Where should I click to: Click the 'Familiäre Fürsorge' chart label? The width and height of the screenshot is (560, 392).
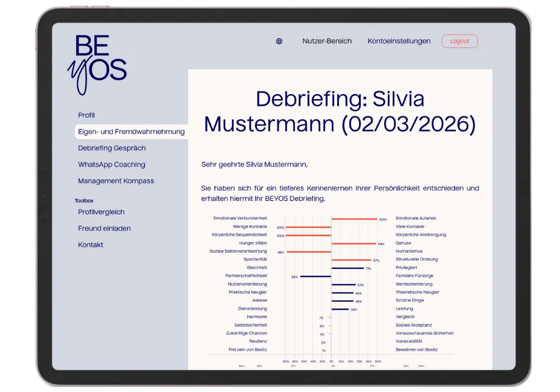[x=414, y=276]
